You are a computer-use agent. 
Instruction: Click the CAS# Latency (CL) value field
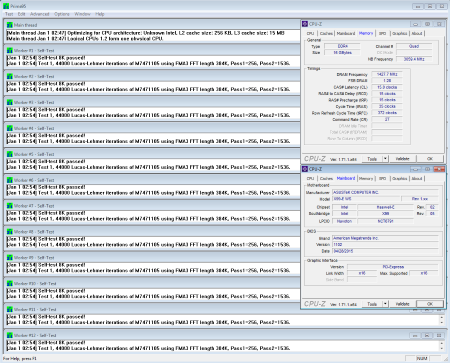(x=387, y=87)
